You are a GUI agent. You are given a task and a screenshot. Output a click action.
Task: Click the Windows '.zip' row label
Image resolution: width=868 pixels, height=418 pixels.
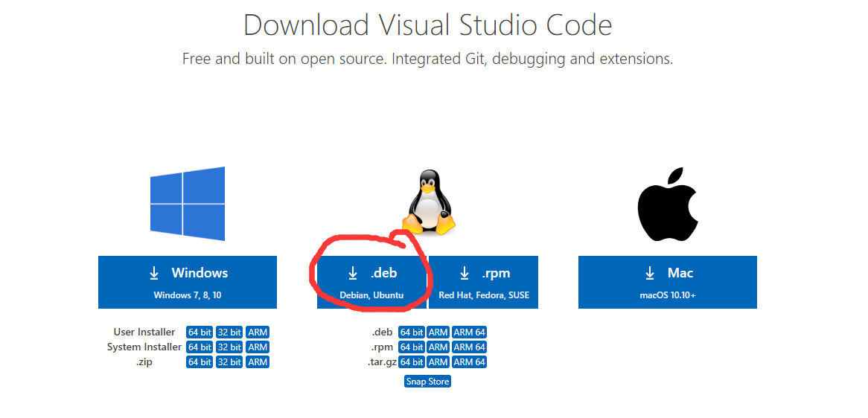(x=144, y=362)
